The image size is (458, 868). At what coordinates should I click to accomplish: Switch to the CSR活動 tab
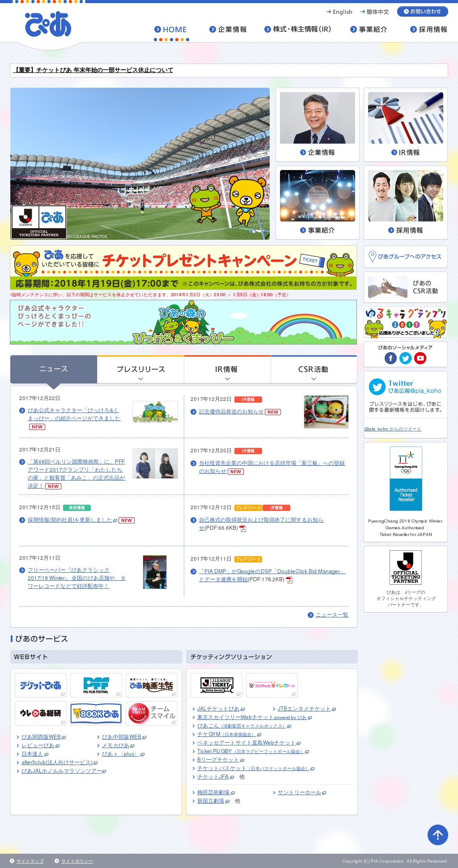[x=314, y=369]
